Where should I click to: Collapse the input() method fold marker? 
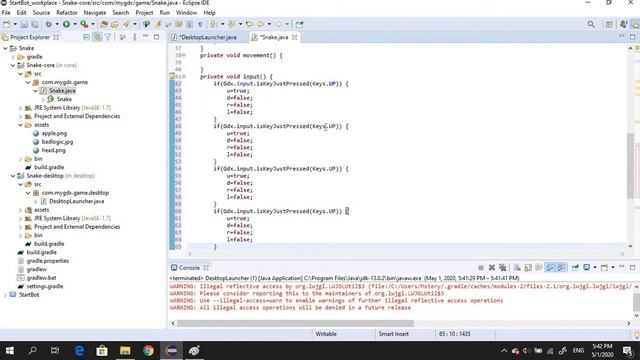pyautogui.click(x=184, y=76)
